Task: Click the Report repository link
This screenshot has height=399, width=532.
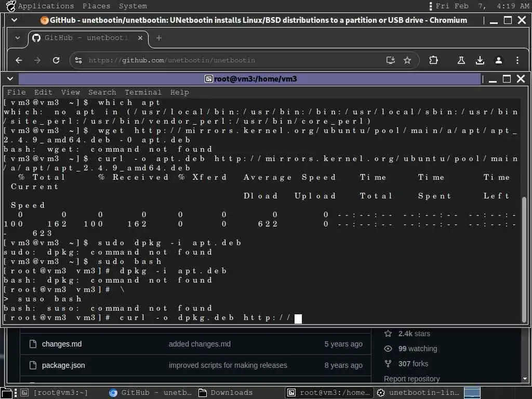Action: pyautogui.click(x=411, y=379)
